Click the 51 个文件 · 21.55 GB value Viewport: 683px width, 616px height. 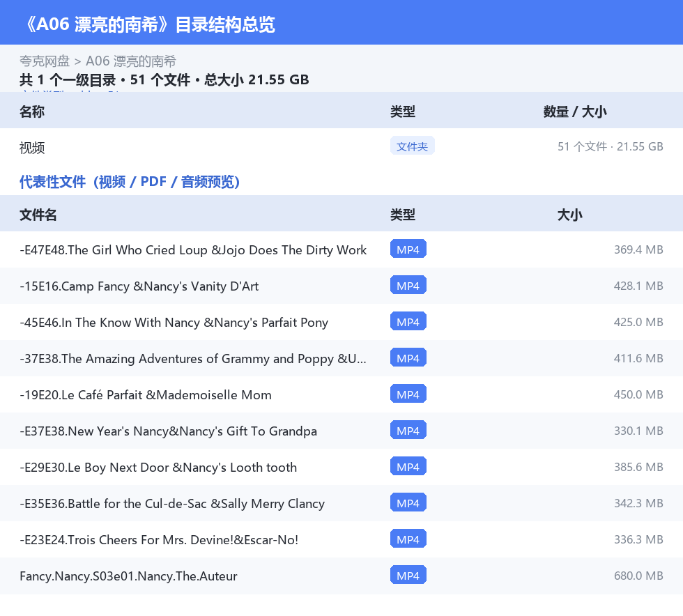point(611,146)
